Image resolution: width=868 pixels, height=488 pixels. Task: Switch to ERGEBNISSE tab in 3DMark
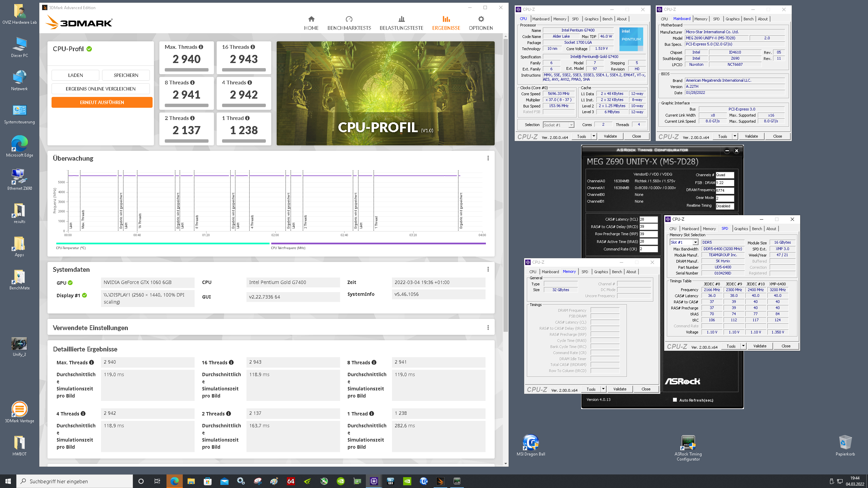(446, 23)
